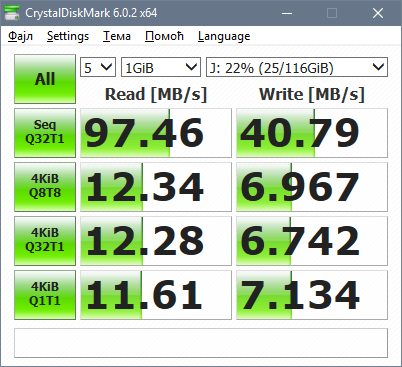
Task: Open the Фајл menu
Action: [20, 36]
